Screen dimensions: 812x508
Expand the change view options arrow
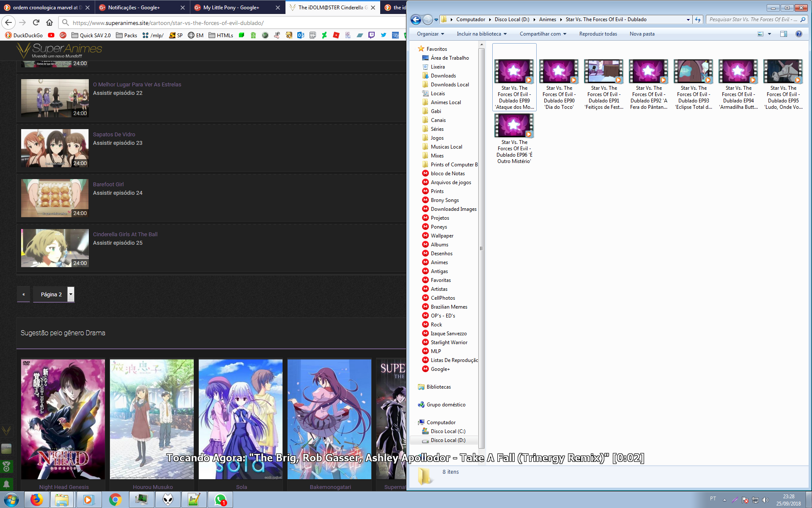tap(769, 34)
